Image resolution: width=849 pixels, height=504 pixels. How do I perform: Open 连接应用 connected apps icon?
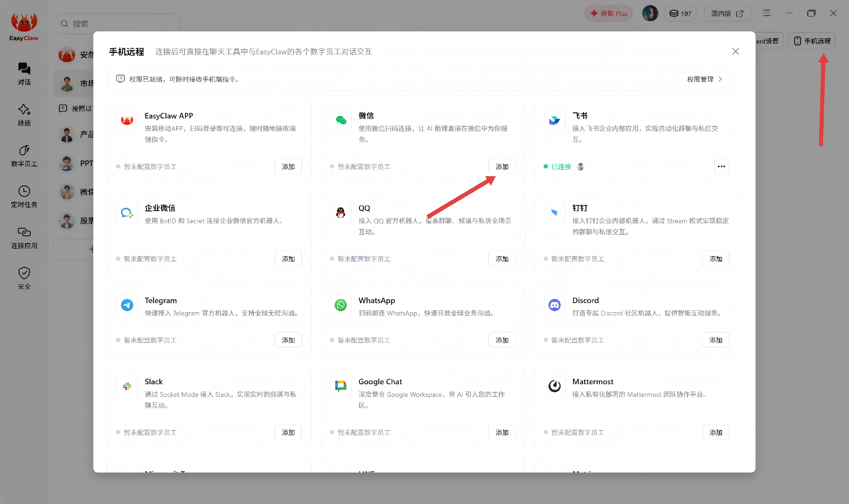pos(24,238)
